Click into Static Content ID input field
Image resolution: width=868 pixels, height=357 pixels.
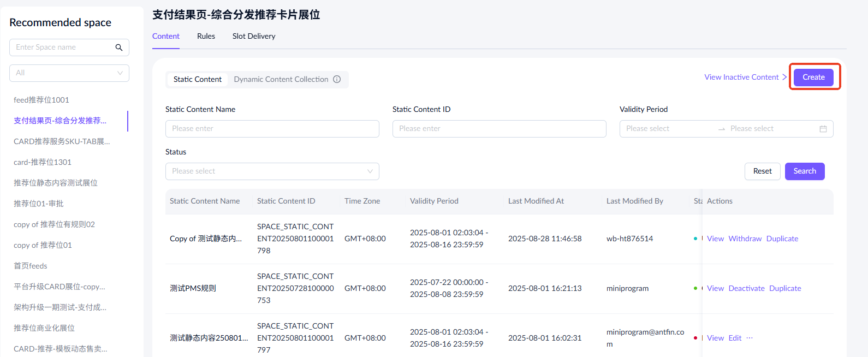click(499, 129)
